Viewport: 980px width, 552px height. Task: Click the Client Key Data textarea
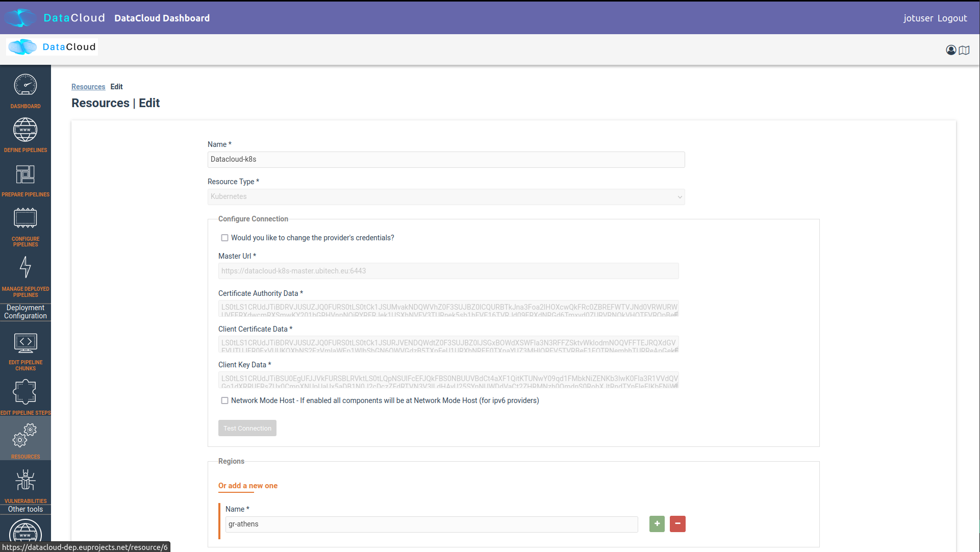point(448,380)
